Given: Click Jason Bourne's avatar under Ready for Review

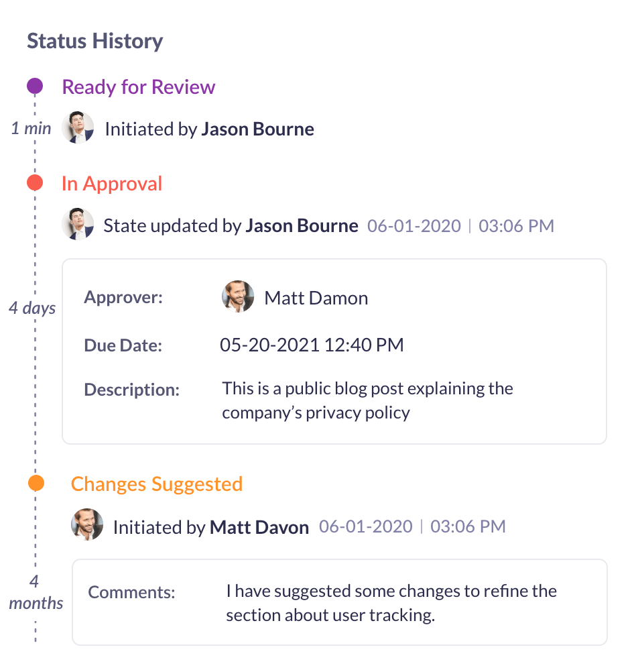Looking at the screenshot, I should click(x=78, y=127).
